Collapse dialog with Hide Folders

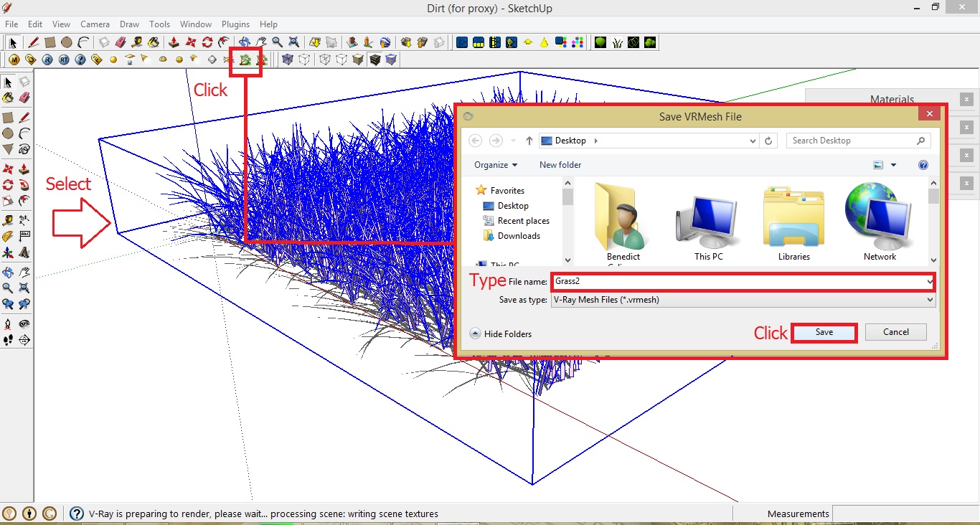(501, 334)
